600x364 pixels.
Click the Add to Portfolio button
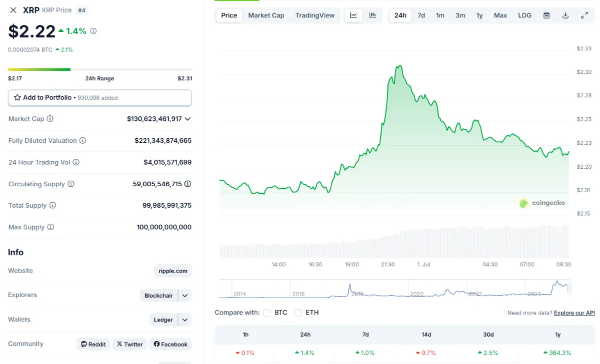point(99,98)
